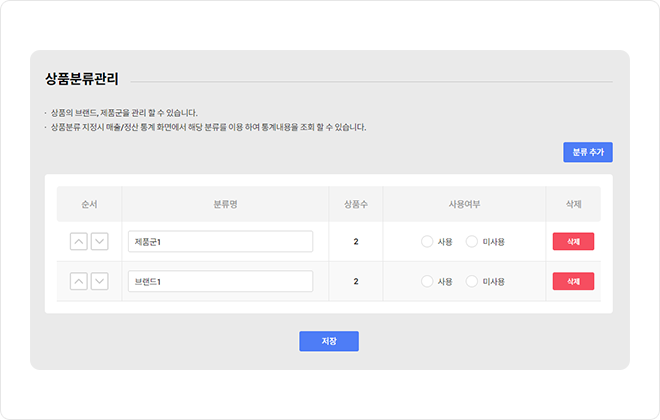Click the 순서 column header
This screenshot has width=660, height=420.
pos(89,204)
